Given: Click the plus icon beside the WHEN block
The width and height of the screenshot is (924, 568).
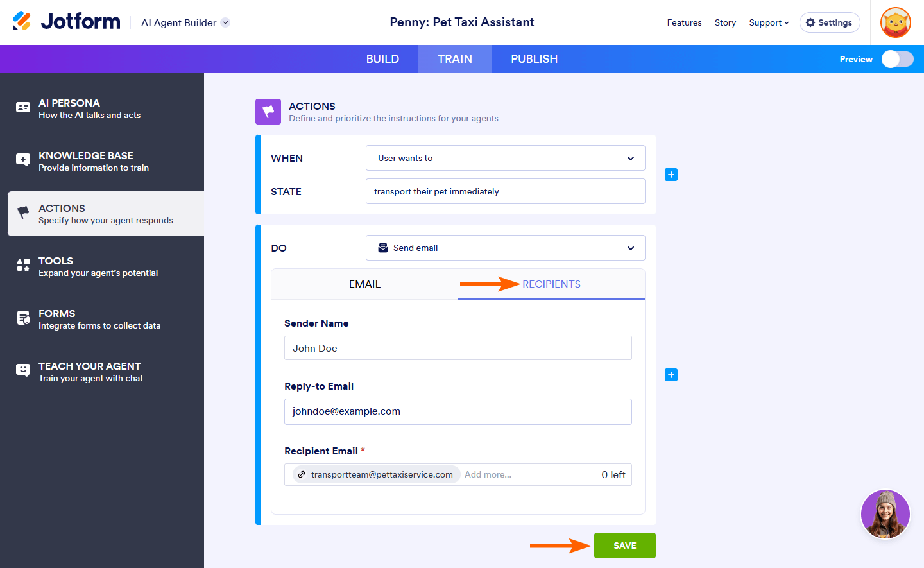Looking at the screenshot, I should click(x=671, y=175).
